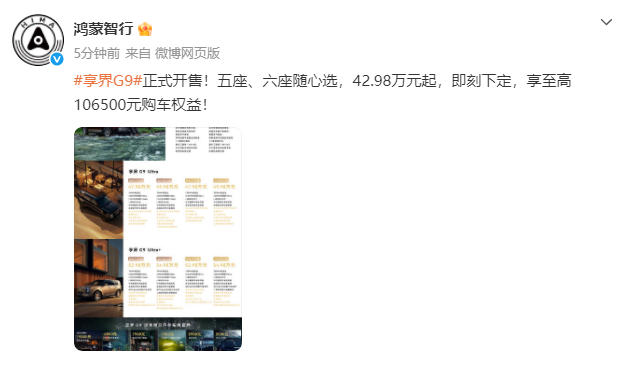The image size is (630, 365).
Task: Click the 享界 G9 Ultra heading in image
Action: tap(143, 172)
